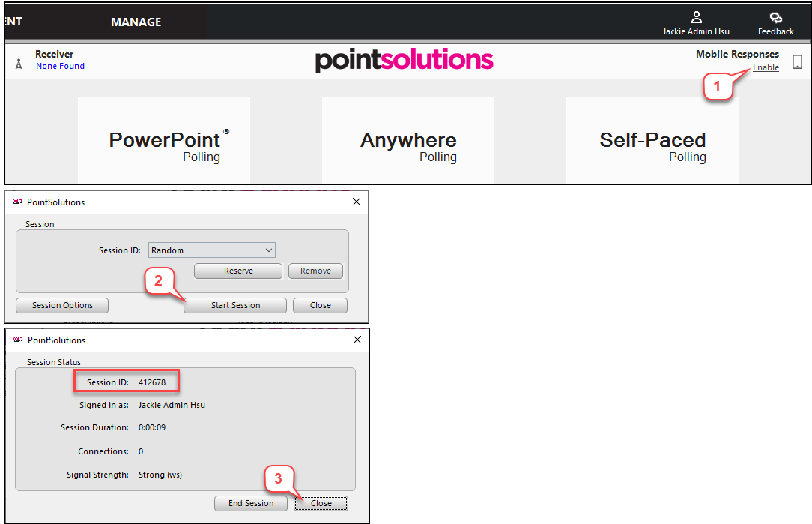Screen dimensions: 812x524
Task: Expand the Session ID Random dropdown
Action: [x=212, y=250]
